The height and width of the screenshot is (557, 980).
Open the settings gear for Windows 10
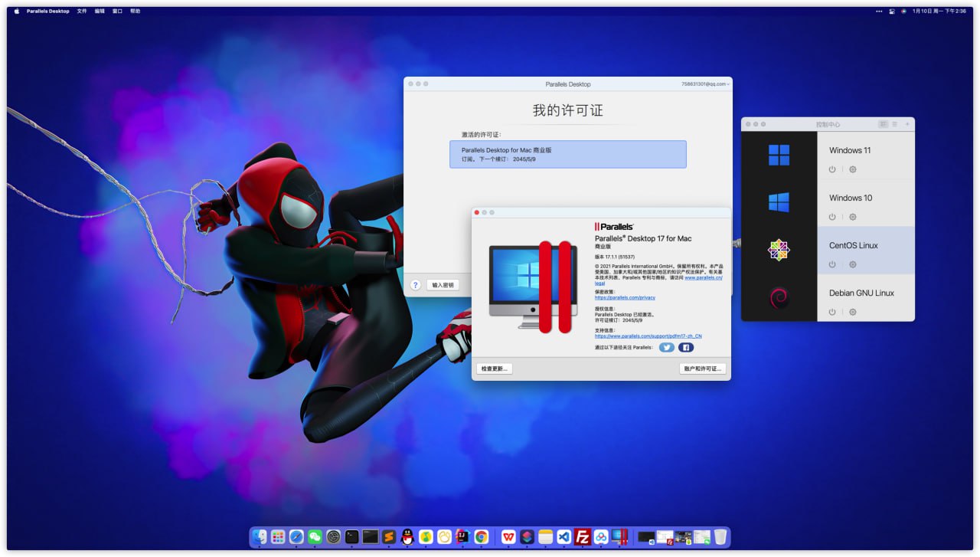[x=852, y=217]
